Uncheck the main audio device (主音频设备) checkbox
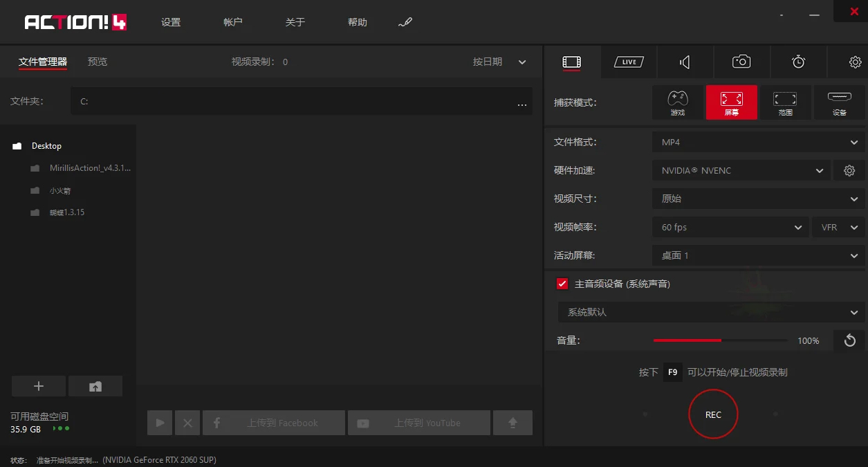This screenshot has width=868, height=467. [562, 284]
